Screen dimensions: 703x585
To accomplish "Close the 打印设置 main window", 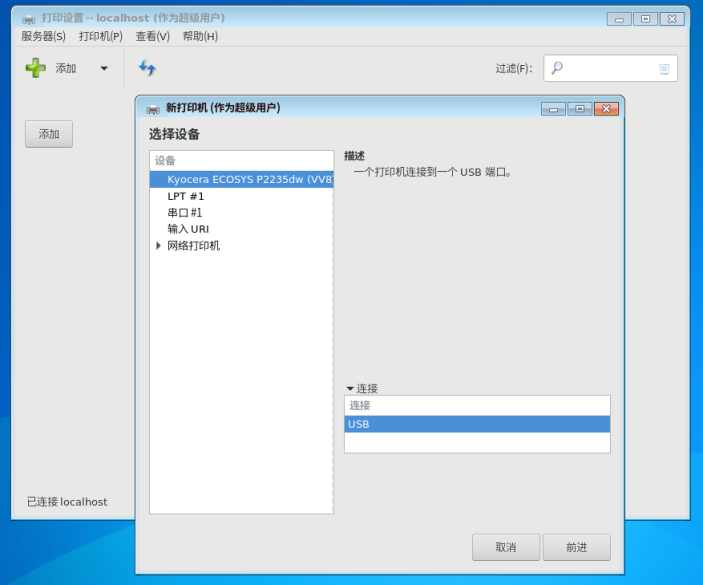I will (x=672, y=19).
